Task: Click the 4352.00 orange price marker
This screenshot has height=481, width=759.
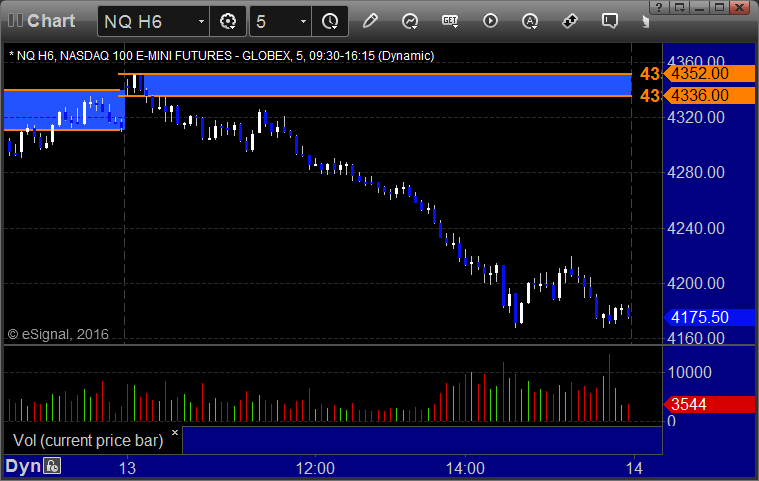Action: (709, 74)
